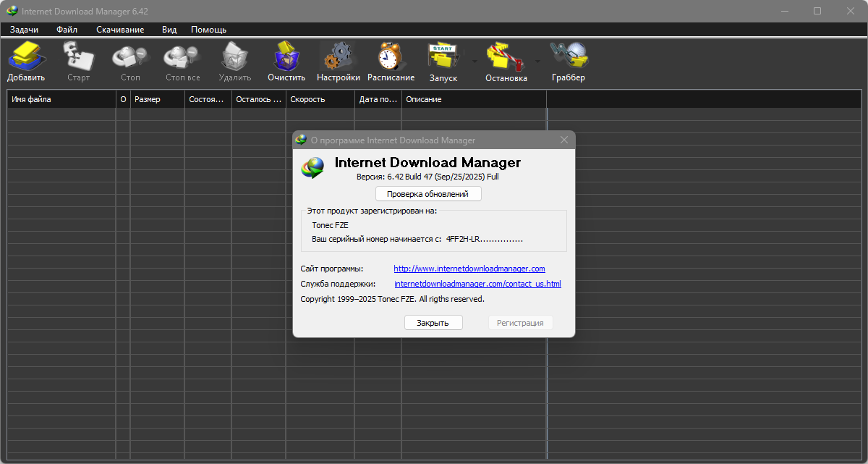The height and width of the screenshot is (464, 868).
Task: Expand the dropdown arrow next to Остановка
Action: pos(537,62)
